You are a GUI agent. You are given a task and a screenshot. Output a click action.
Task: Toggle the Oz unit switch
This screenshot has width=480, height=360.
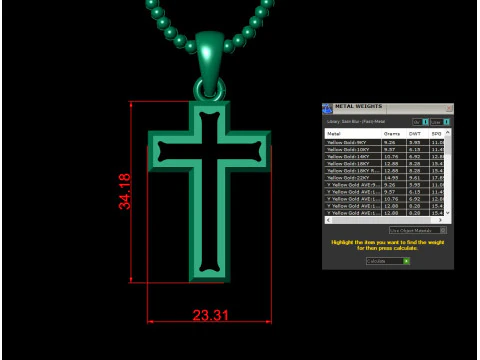point(425,122)
